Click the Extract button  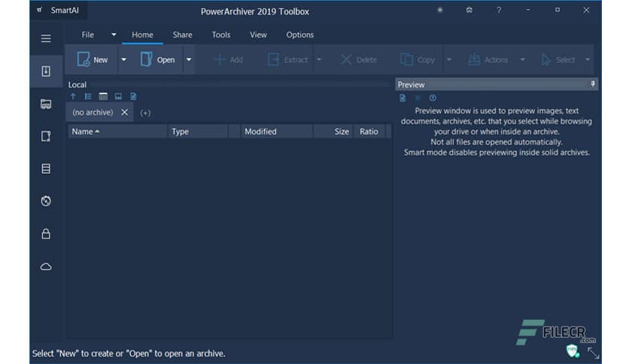point(287,59)
